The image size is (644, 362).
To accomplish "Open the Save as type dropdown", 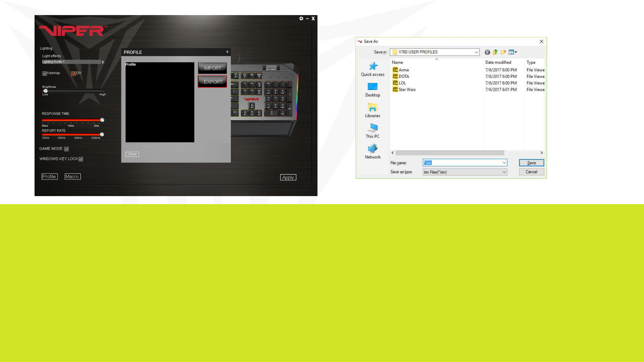I will [504, 172].
